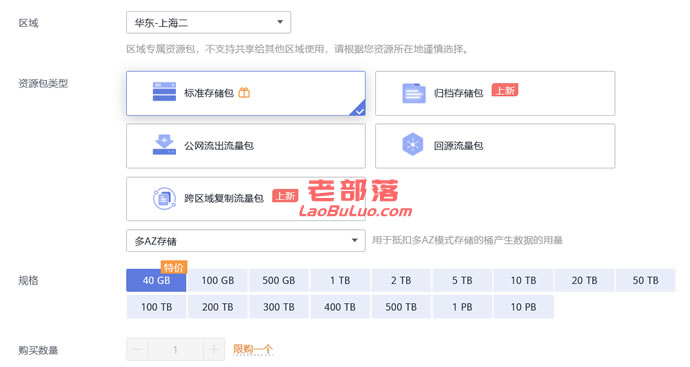Click the hexagon back-to-source traffic icon
The image size is (690, 367).
[413, 144]
